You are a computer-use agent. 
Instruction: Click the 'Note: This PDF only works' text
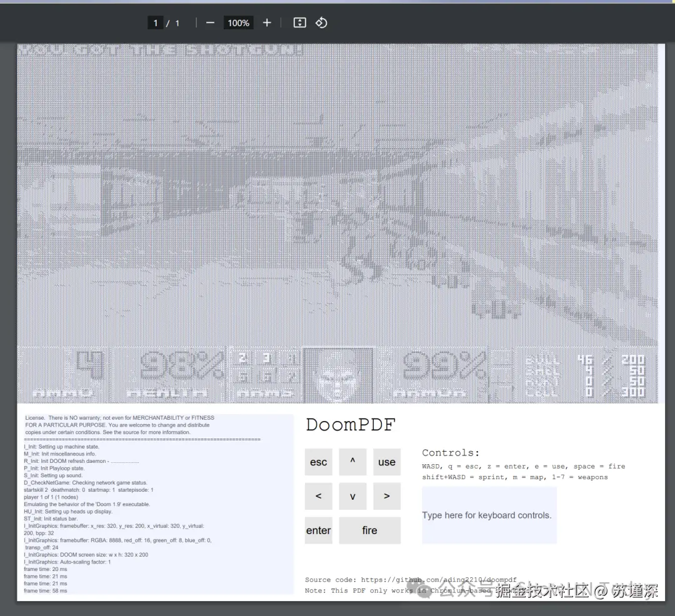pos(359,590)
